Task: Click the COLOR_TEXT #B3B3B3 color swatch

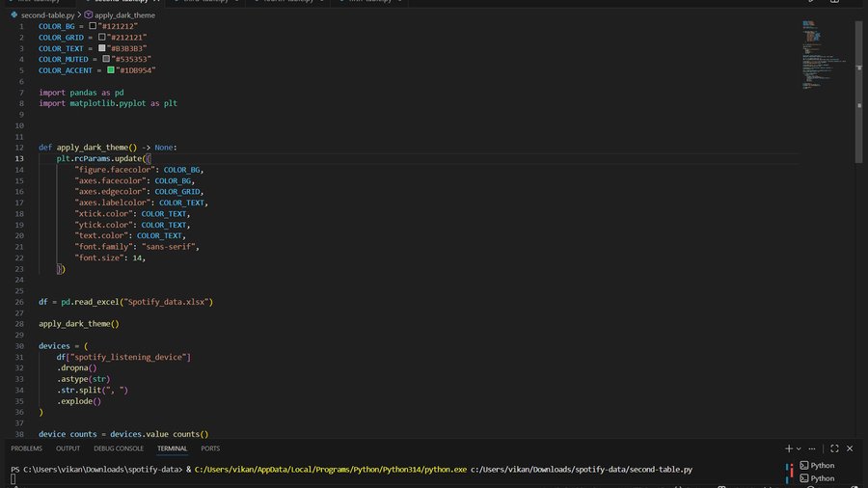Action: [102, 48]
